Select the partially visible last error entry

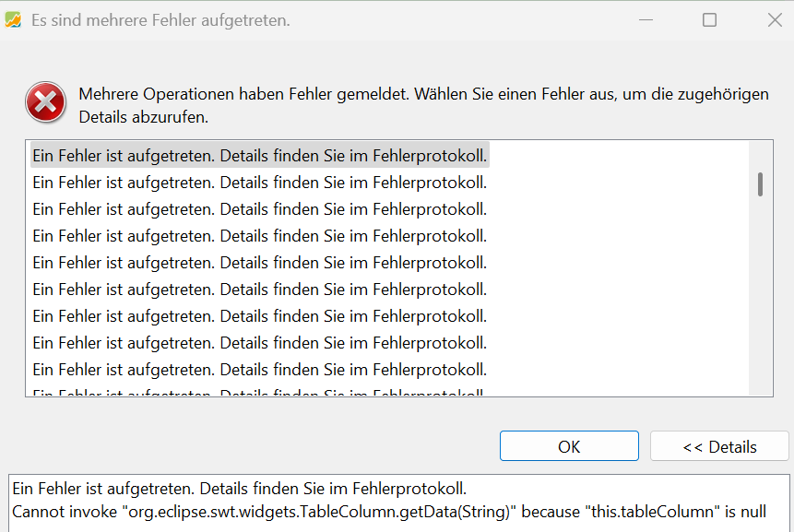tap(260, 391)
